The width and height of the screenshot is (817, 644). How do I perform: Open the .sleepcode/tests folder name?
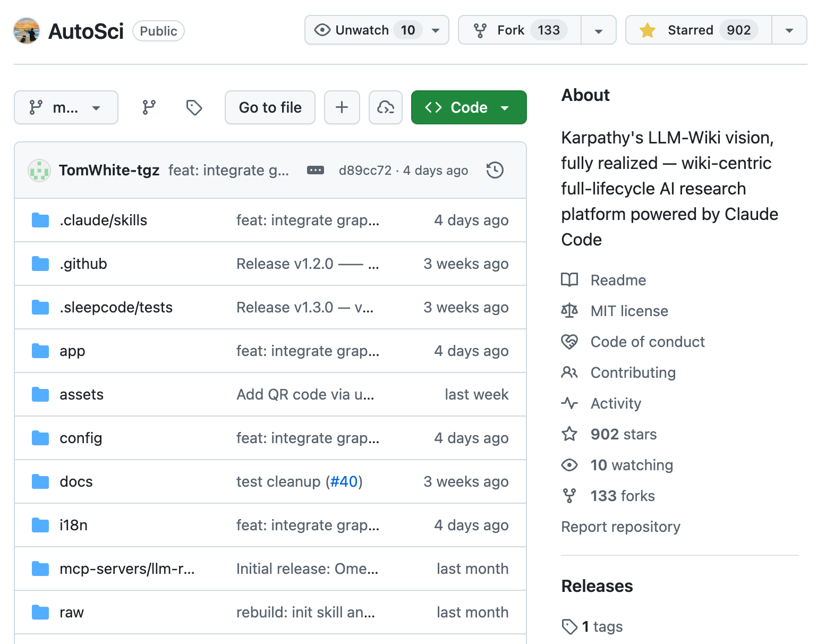(x=116, y=307)
